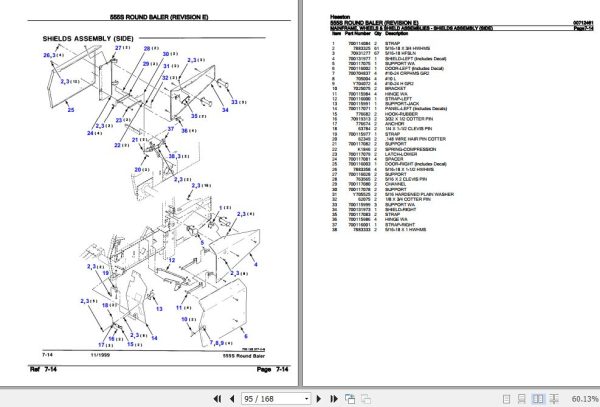Screen dimensions: 600x407
Task: Go to the next page
Action: click(318, 399)
